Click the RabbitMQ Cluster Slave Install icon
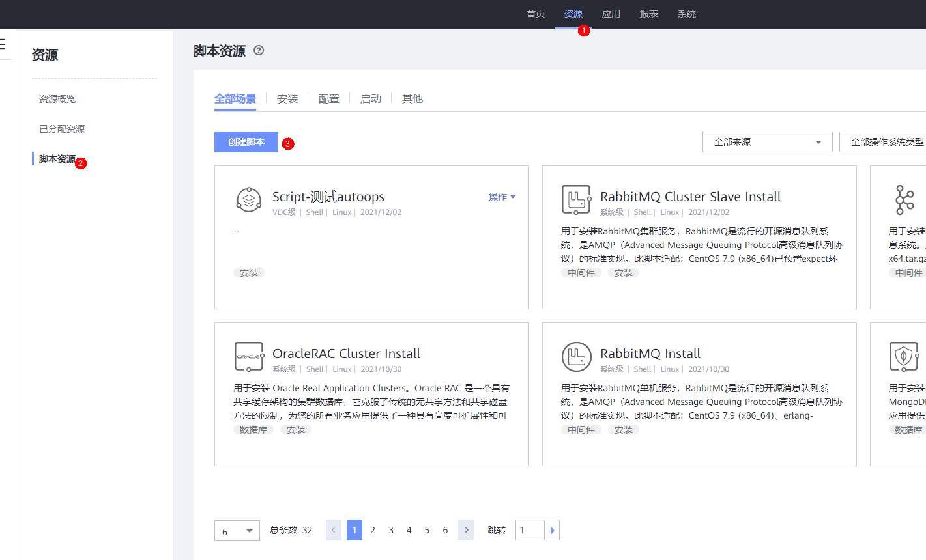926x560 pixels. click(576, 199)
